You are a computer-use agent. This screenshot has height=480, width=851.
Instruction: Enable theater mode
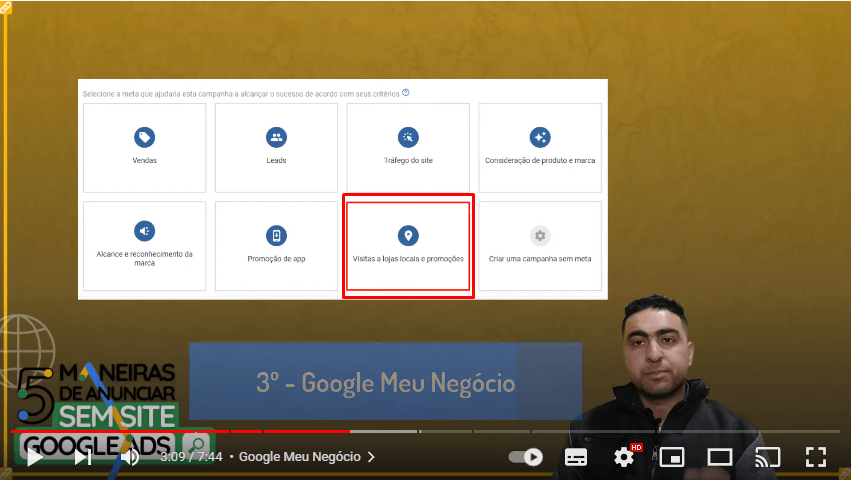720,457
